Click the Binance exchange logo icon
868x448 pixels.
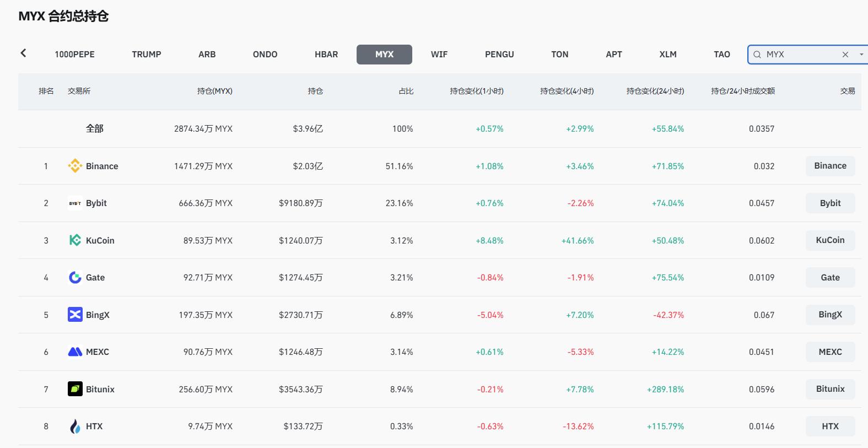point(75,166)
